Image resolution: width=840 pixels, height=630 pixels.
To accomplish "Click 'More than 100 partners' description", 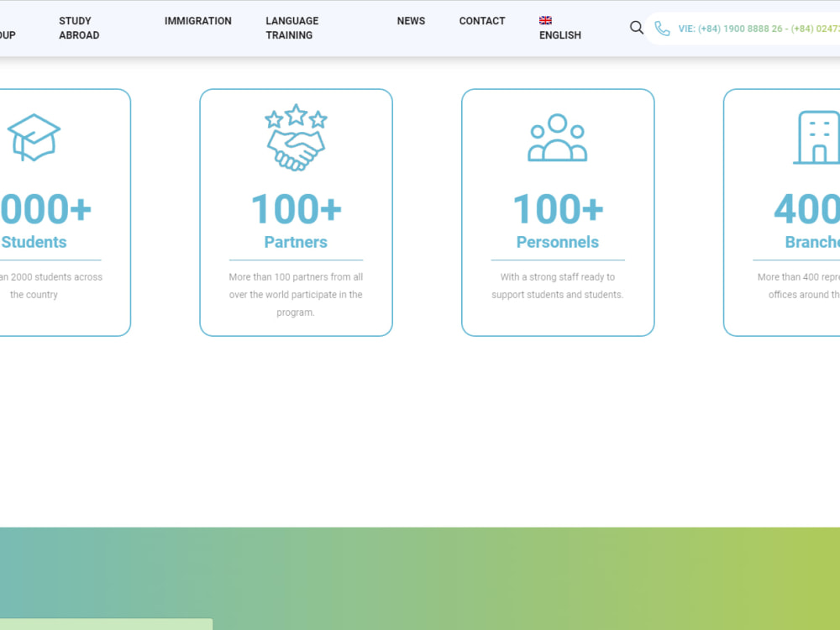I will [x=296, y=295].
